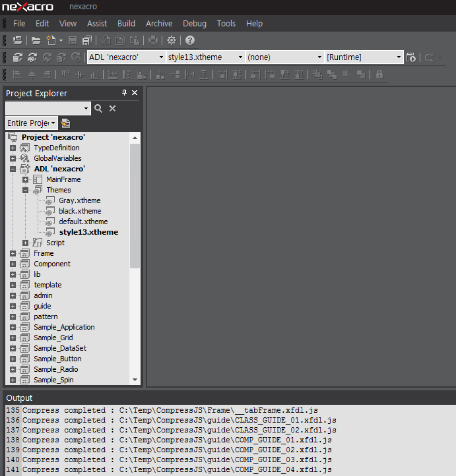
Task: Collapse the Themes node
Action: (25, 191)
